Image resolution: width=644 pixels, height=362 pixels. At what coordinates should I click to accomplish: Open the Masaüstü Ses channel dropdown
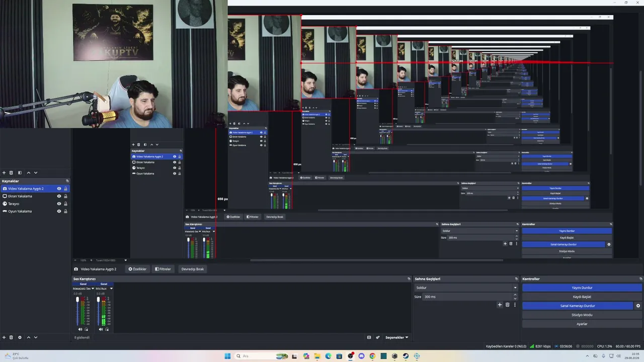click(x=93, y=289)
